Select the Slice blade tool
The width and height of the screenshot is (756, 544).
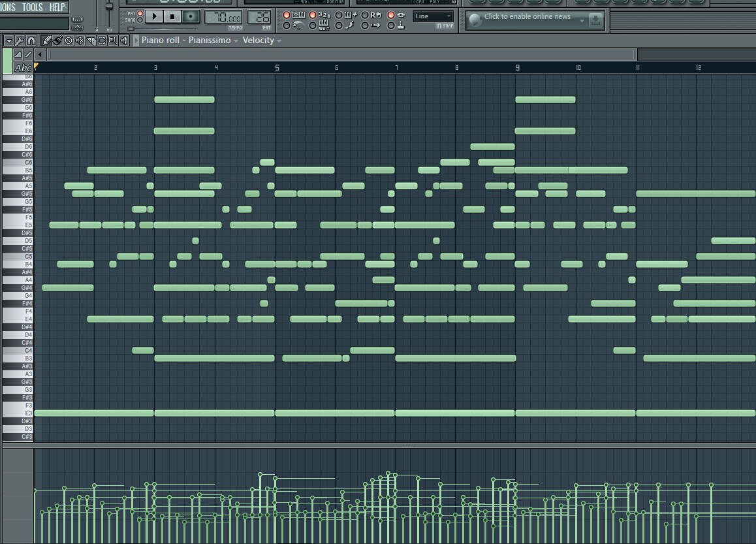91,40
